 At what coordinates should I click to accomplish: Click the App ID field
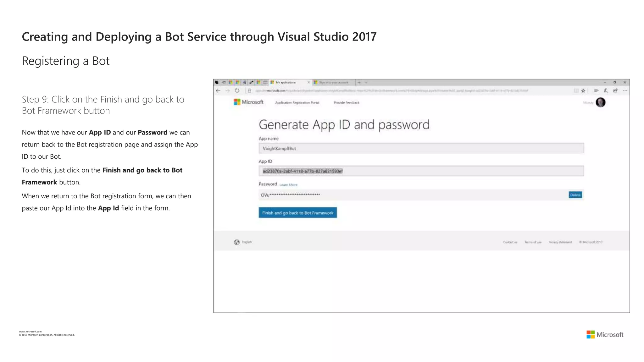pos(421,171)
